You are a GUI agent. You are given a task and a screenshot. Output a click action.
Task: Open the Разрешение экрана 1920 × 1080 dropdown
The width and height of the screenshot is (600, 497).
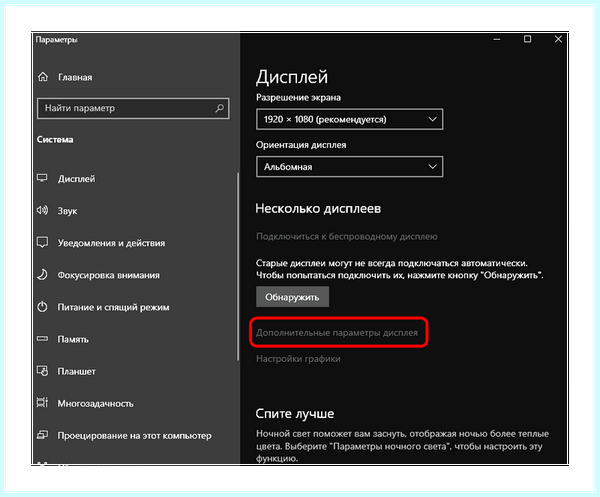pyautogui.click(x=349, y=119)
